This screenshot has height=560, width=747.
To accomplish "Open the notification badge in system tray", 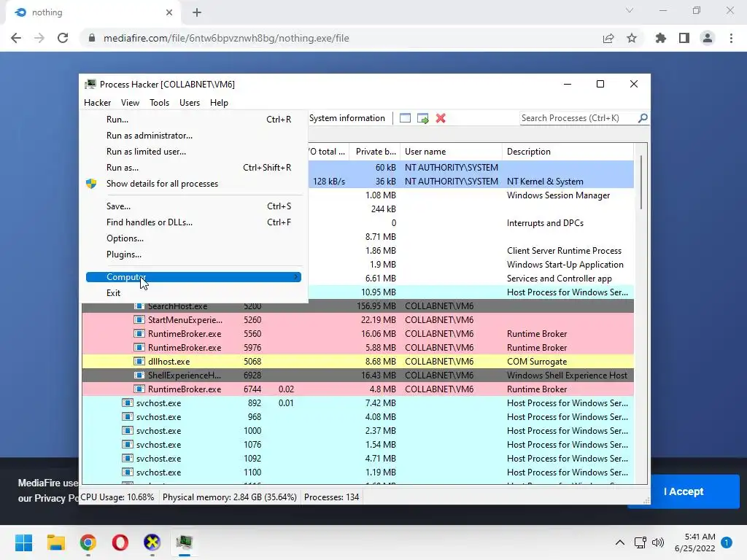I will 727,542.
